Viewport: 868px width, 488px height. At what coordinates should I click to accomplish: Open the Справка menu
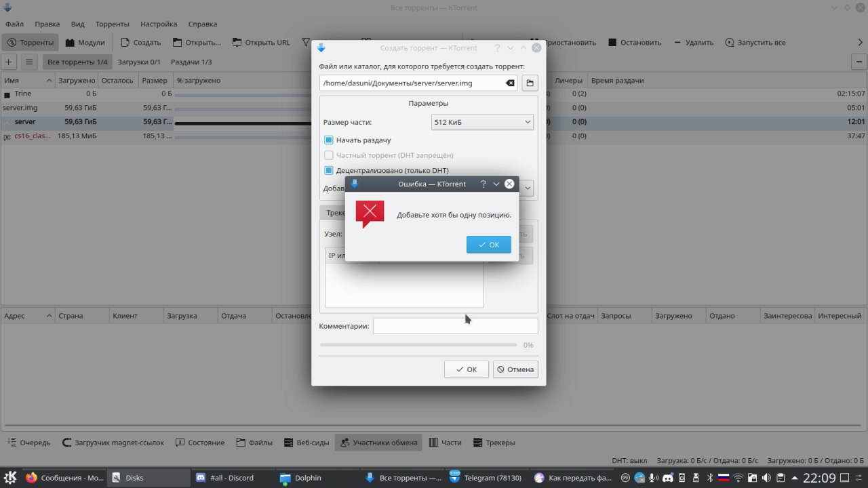click(x=203, y=24)
